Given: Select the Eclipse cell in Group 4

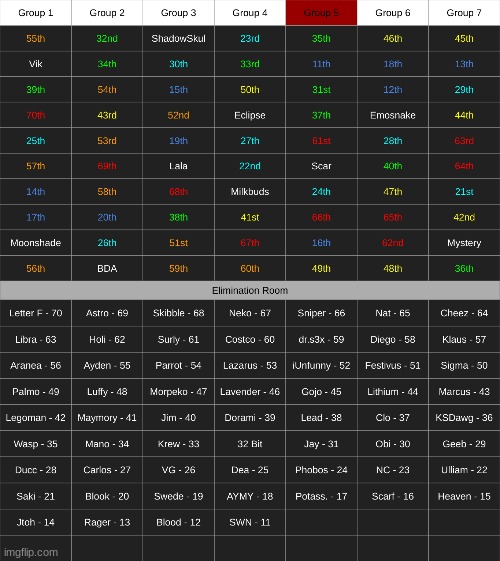Looking at the screenshot, I should tap(250, 115).
